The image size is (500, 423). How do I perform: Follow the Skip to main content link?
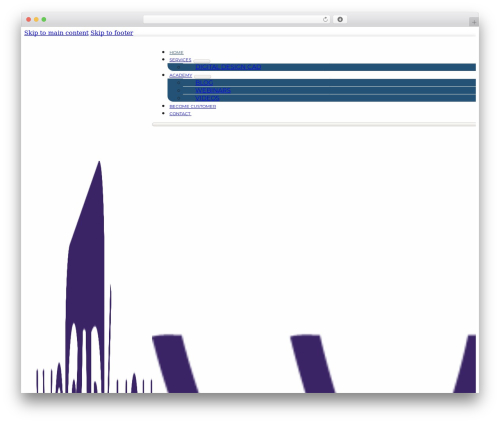[56, 33]
